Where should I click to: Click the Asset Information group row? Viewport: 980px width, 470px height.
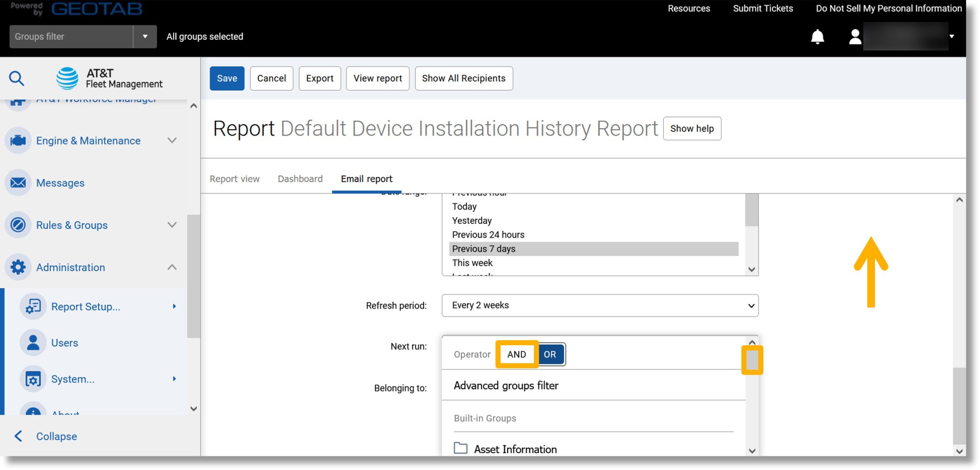tap(594, 449)
